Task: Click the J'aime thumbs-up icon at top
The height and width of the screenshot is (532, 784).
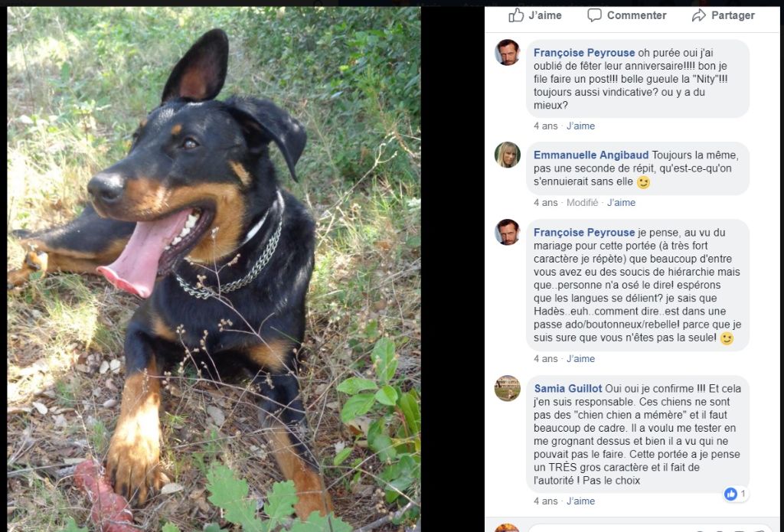Action: tap(516, 15)
